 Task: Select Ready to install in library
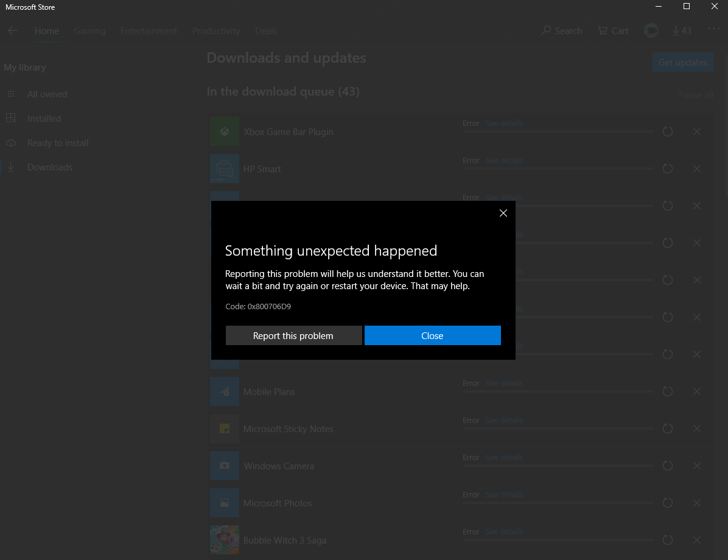pos(58,142)
